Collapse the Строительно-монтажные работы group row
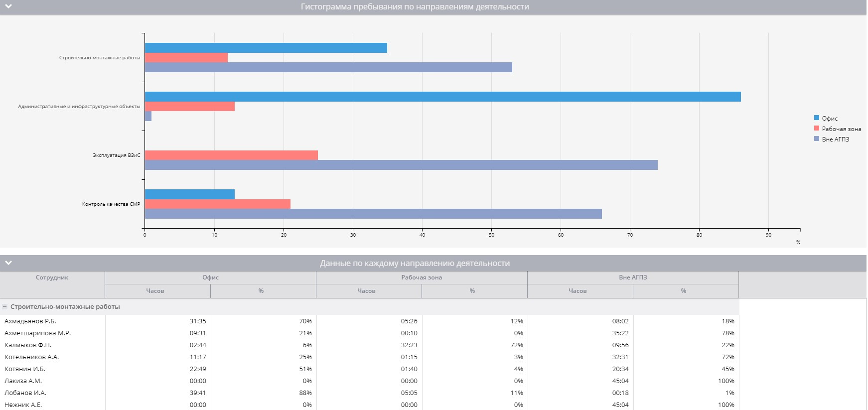Image resolution: width=868 pixels, height=410 pixels. click(5, 307)
